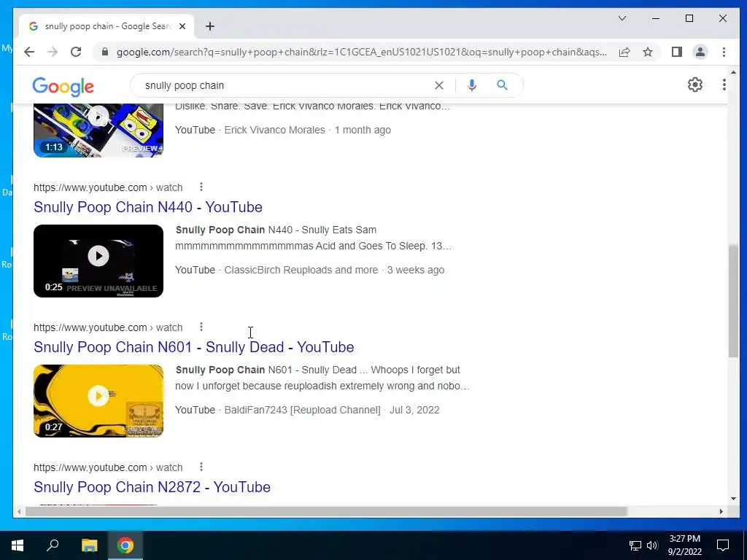Viewport: 747px width, 560px height.
Task: Open more options for the N2872 result
Action: (x=201, y=467)
